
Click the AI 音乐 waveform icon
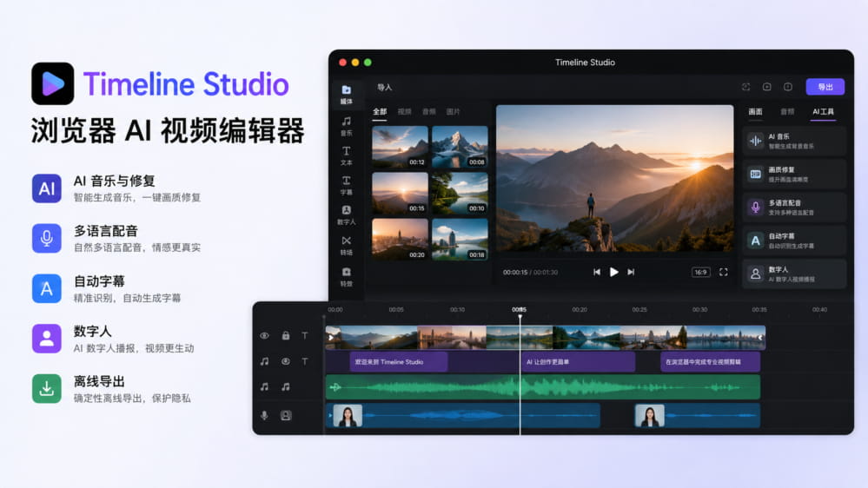[x=755, y=141]
